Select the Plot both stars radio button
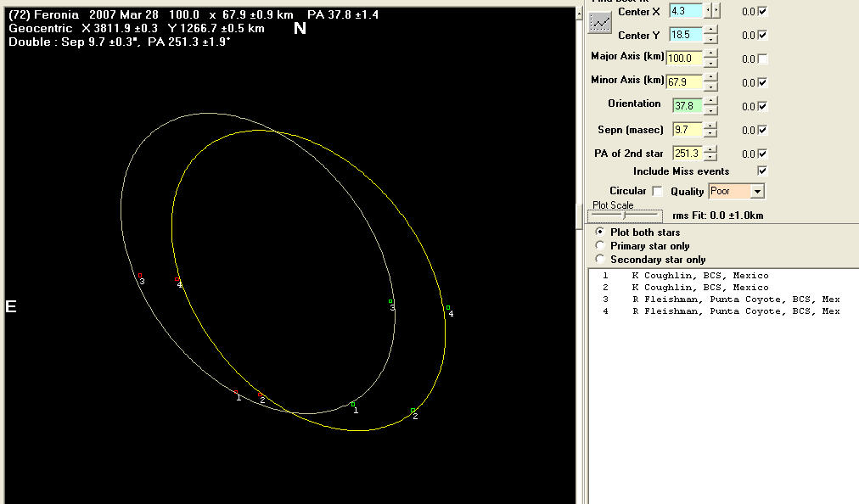 pos(600,232)
